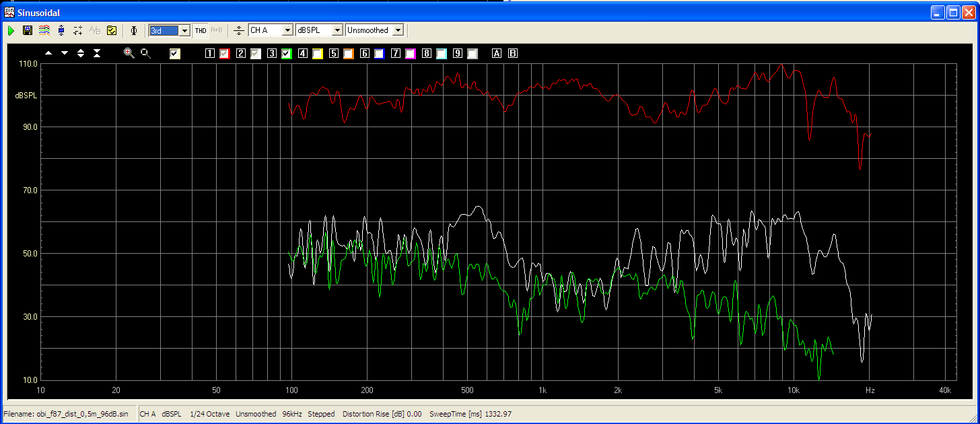Expand vertical scale with up-down arrows
Screen dimensions: 980x424
click(81, 53)
